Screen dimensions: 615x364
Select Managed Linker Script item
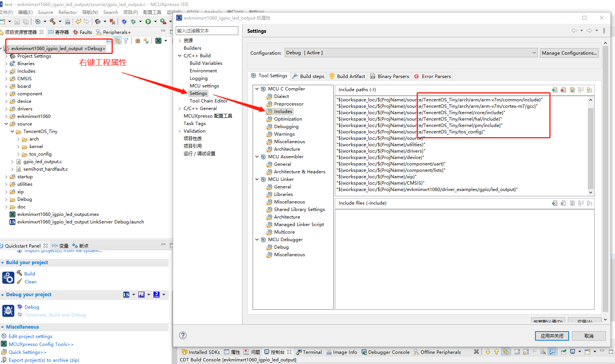(x=299, y=225)
